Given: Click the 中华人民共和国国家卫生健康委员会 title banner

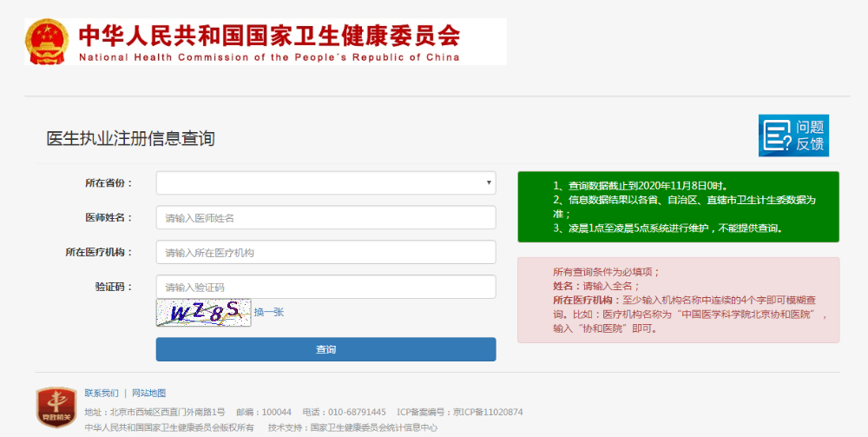Looking at the screenshot, I should tap(269, 41).
